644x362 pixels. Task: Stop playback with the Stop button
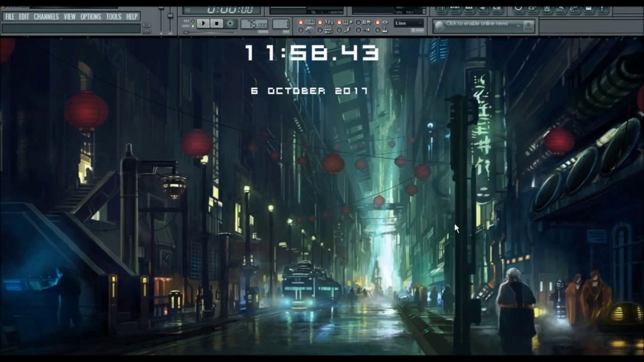coord(217,23)
